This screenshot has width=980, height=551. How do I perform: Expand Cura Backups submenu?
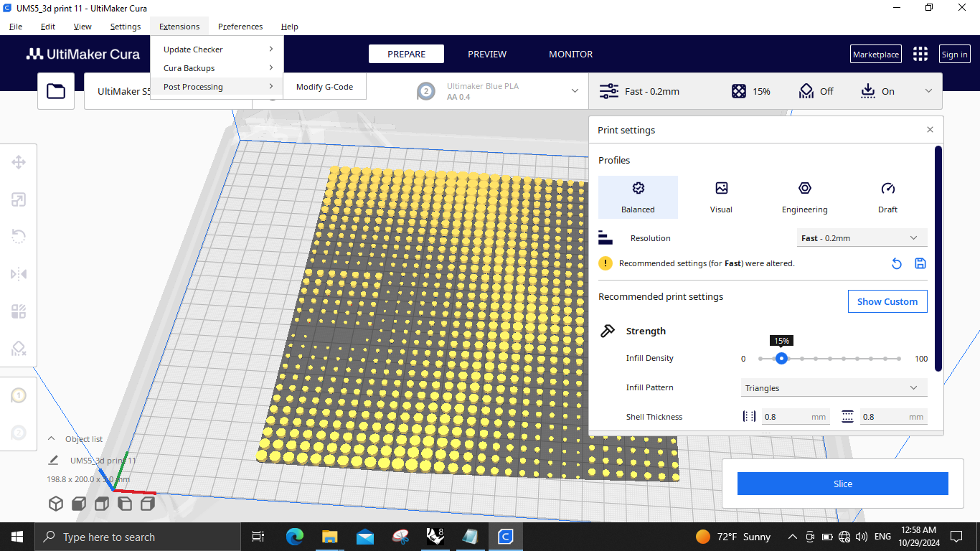[x=217, y=68]
